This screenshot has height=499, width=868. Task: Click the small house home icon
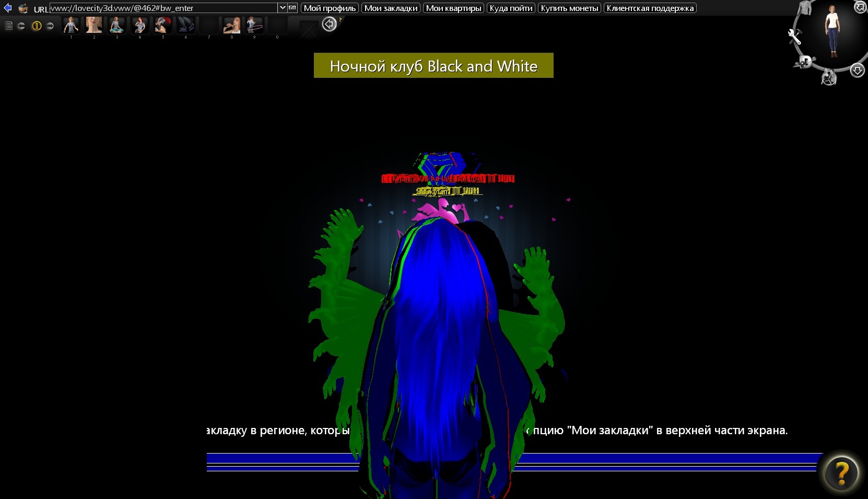(x=23, y=8)
